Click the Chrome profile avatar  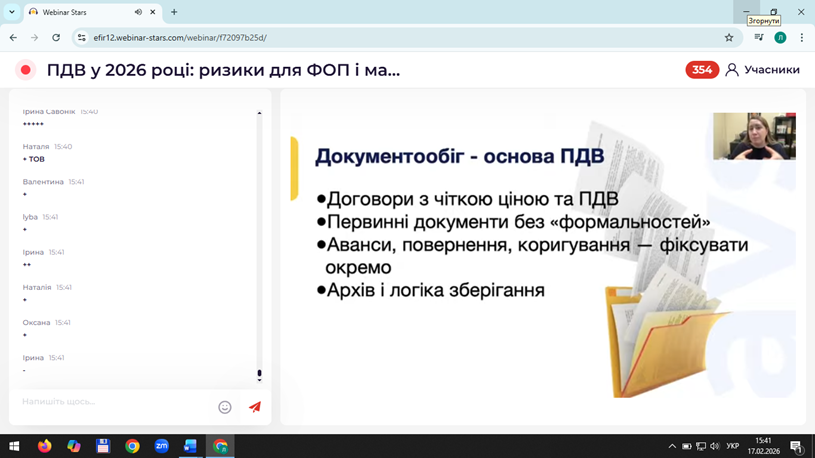tap(780, 38)
